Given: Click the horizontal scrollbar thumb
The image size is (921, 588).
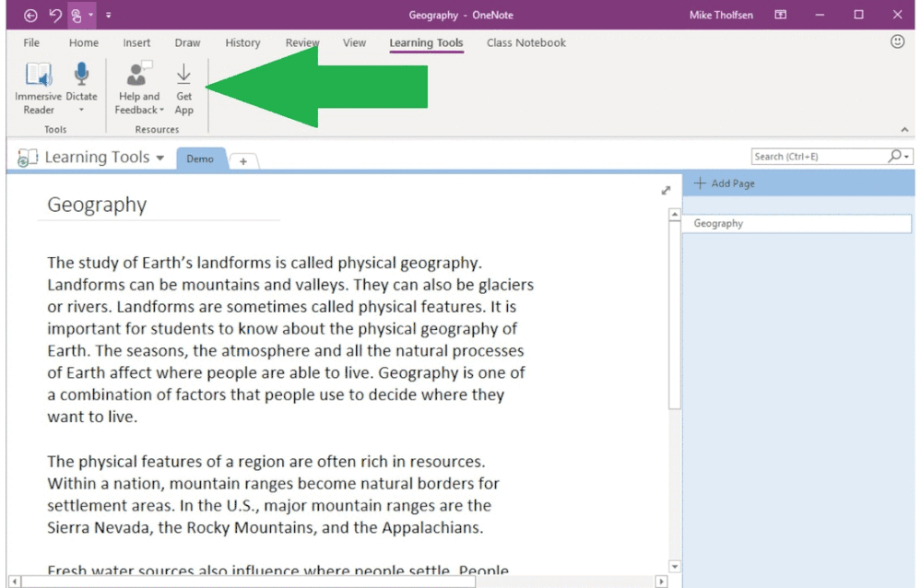Looking at the screenshot, I should 248,582.
